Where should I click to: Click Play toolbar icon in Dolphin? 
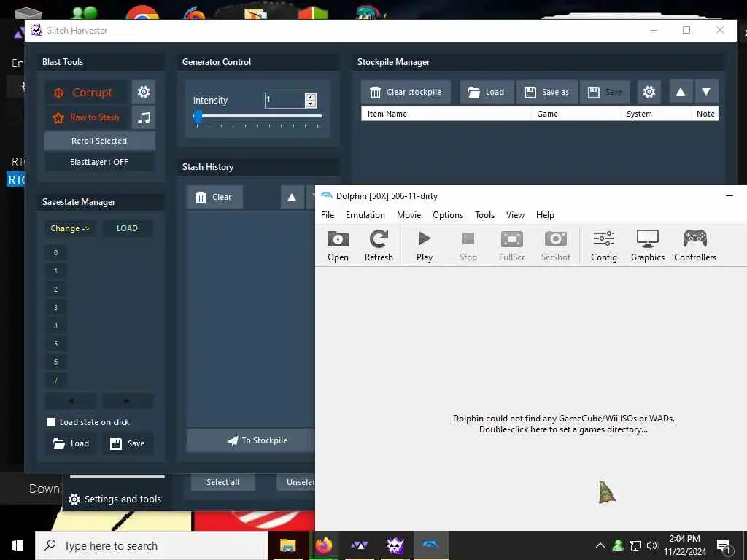425,246
